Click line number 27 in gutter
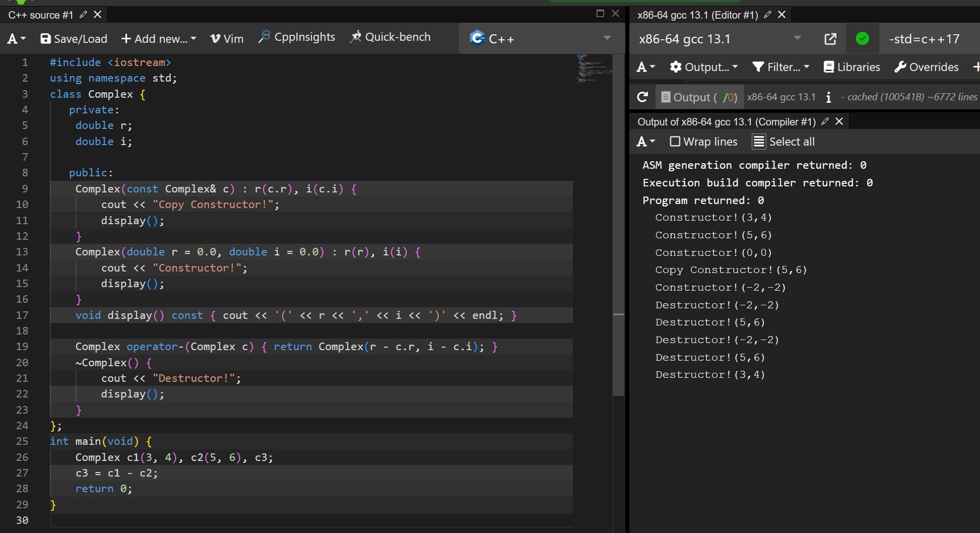The width and height of the screenshot is (980, 533). tap(22, 473)
